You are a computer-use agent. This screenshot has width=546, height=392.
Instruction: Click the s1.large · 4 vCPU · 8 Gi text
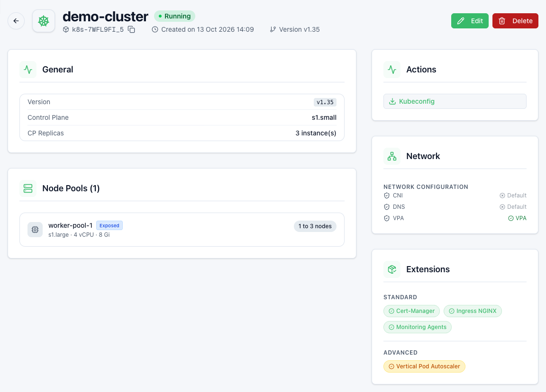tap(79, 235)
